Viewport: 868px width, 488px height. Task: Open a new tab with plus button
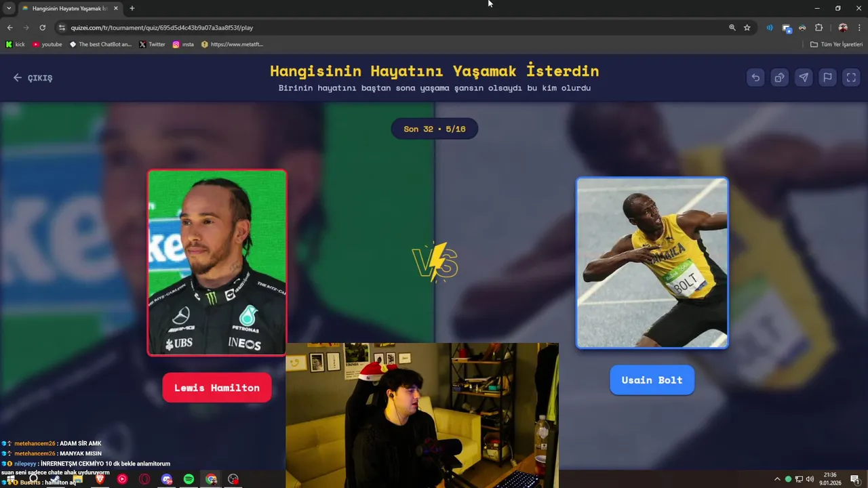click(x=132, y=8)
